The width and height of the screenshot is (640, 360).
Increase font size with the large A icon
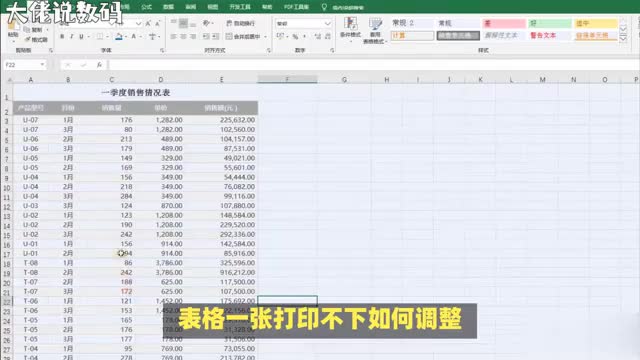pyautogui.click(x=148, y=24)
